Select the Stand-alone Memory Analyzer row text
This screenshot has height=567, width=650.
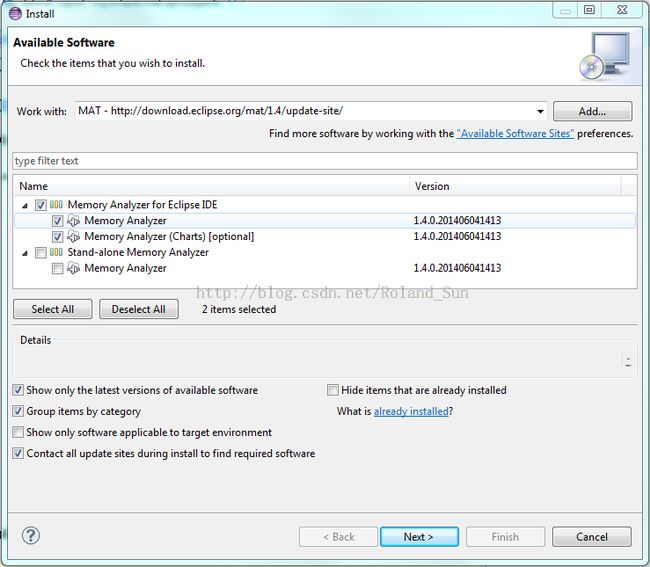pos(138,252)
